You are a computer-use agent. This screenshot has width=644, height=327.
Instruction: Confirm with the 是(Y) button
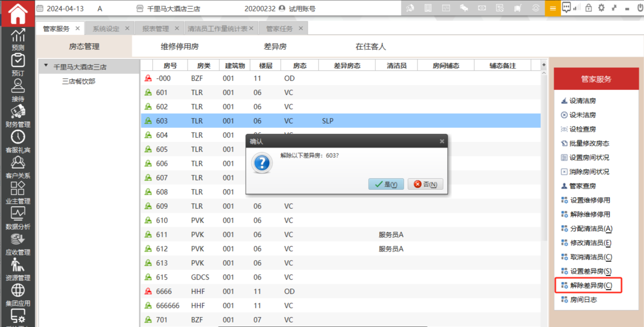(x=386, y=184)
